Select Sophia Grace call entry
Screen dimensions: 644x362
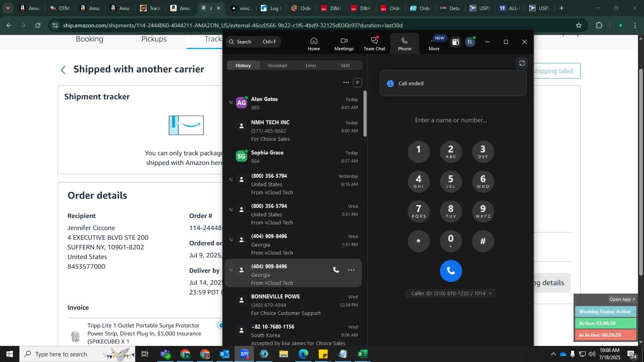click(x=293, y=156)
